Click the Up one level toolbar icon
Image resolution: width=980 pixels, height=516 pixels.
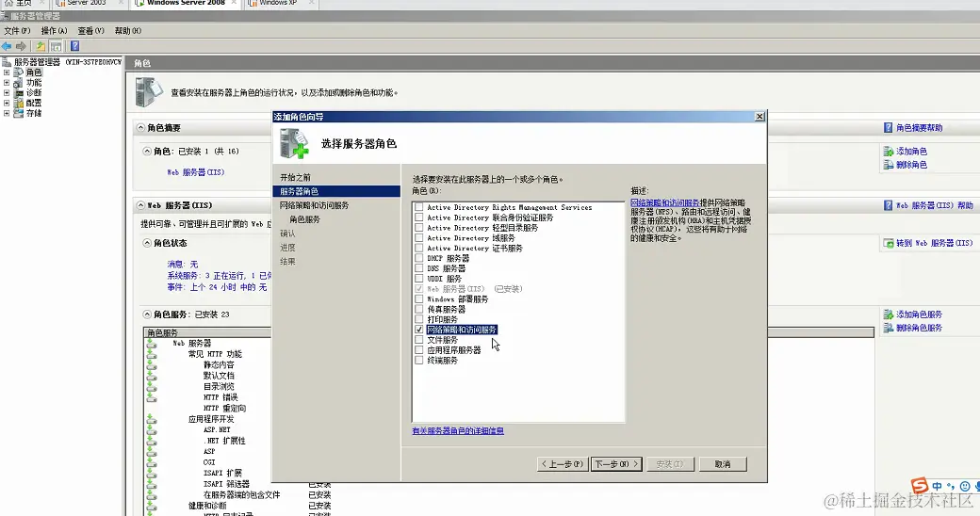click(41, 46)
